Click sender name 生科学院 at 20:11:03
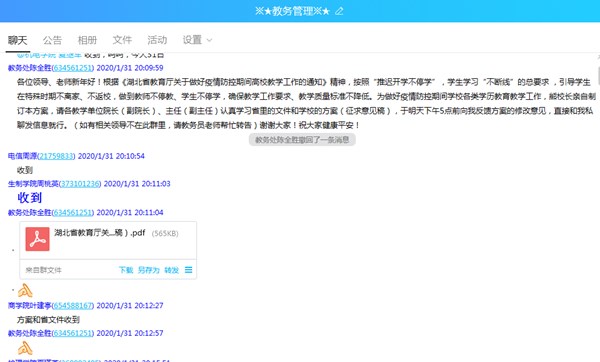 click(x=33, y=184)
